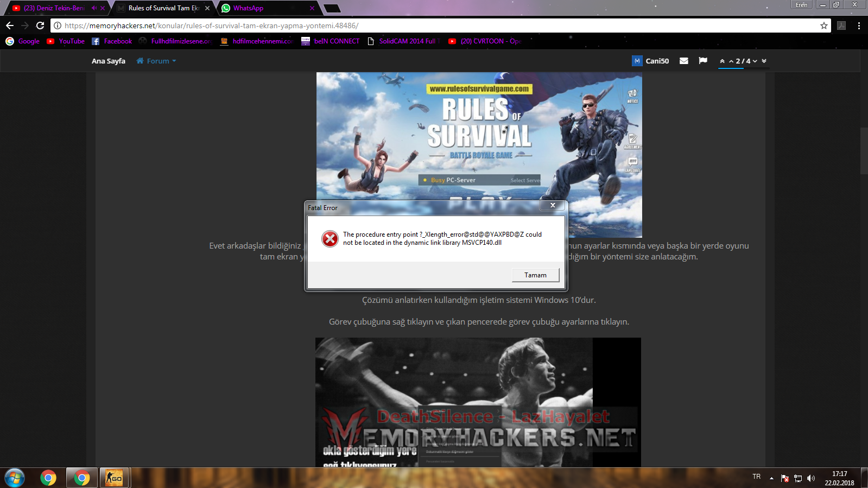Open the (20) CVRTOON bookmark
The height and width of the screenshot is (488, 868).
click(485, 41)
